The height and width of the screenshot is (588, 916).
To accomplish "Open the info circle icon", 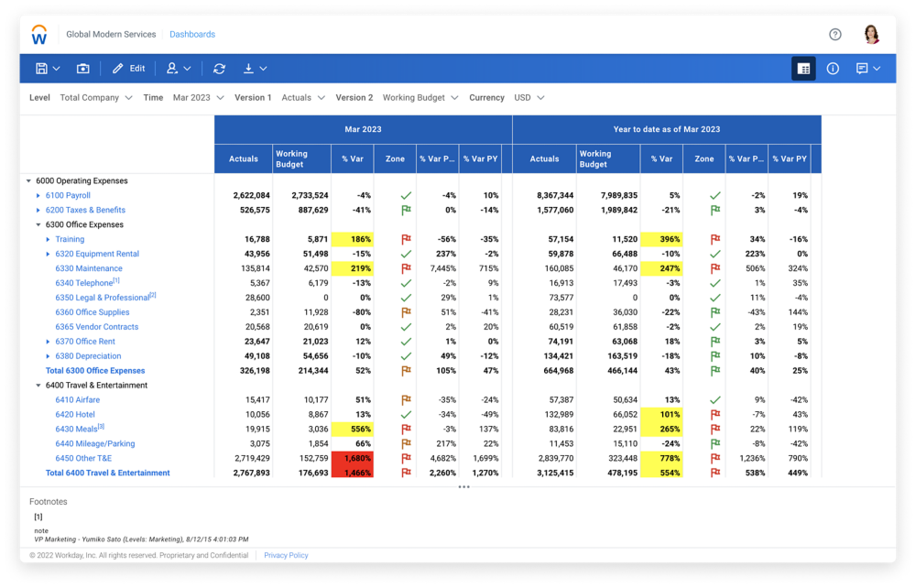I will [833, 69].
